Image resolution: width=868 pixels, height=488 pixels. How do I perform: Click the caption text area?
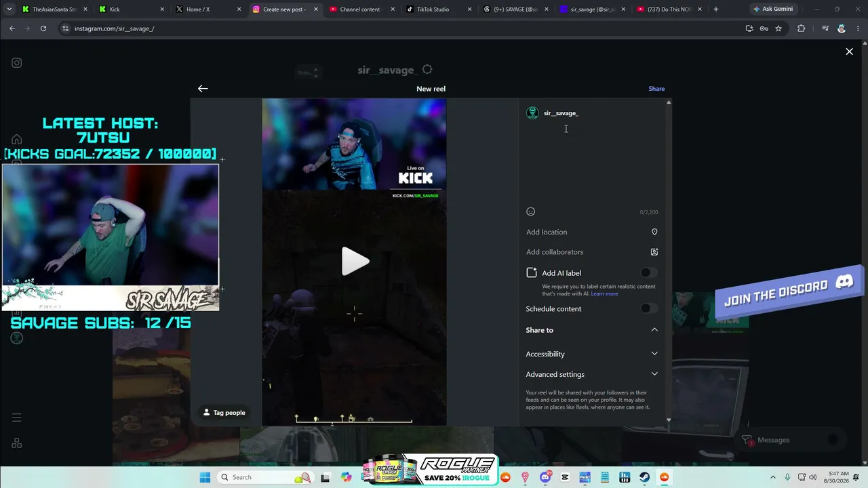(591, 163)
